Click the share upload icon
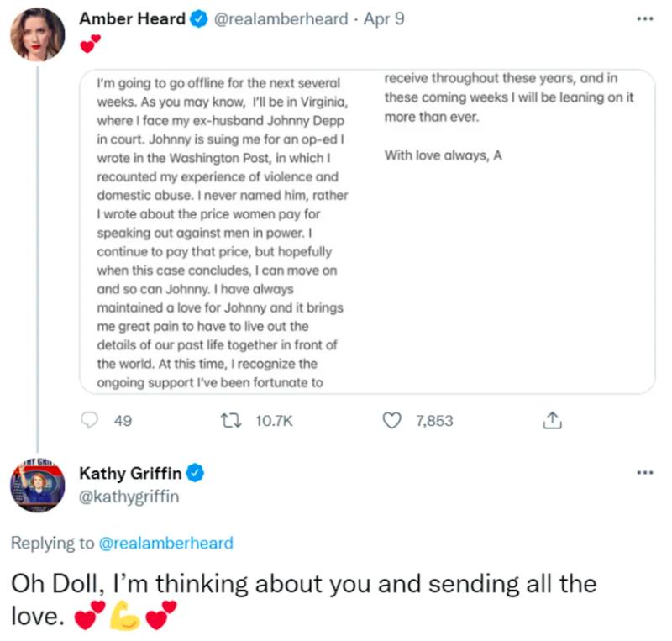 pyautogui.click(x=552, y=421)
